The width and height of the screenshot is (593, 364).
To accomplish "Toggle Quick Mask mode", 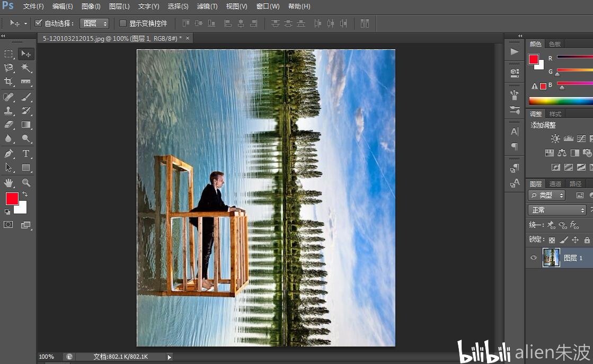I will point(8,225).
